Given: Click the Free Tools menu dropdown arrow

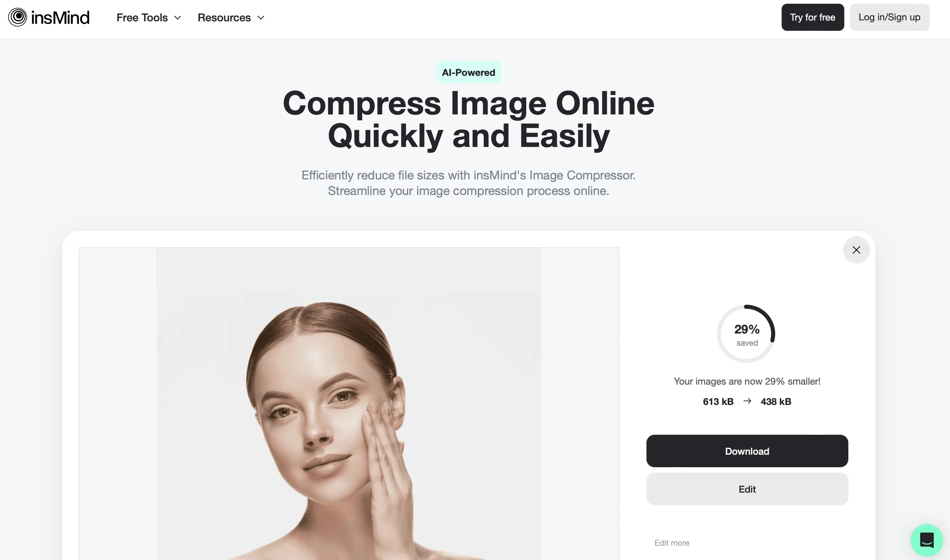Looking at the screenshot, I should [178, 17].
